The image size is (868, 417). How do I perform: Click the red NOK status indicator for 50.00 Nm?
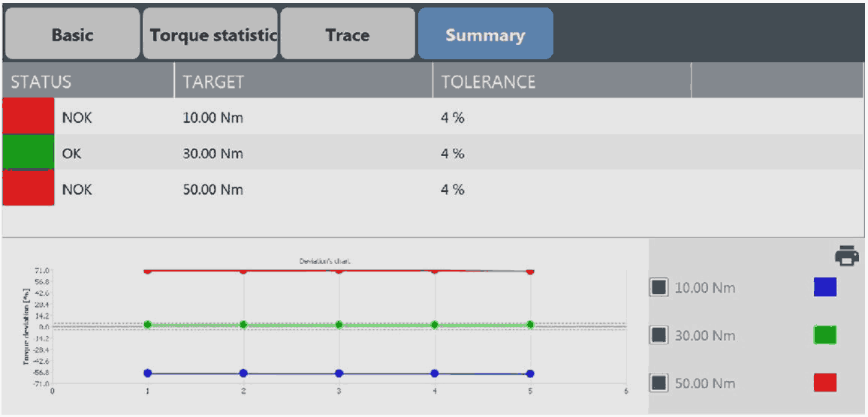point(29,189)
